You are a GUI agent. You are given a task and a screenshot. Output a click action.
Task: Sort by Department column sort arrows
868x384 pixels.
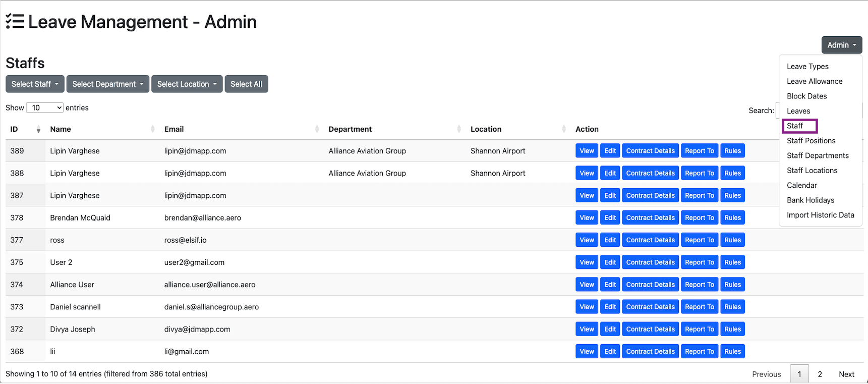coord(459,130)
